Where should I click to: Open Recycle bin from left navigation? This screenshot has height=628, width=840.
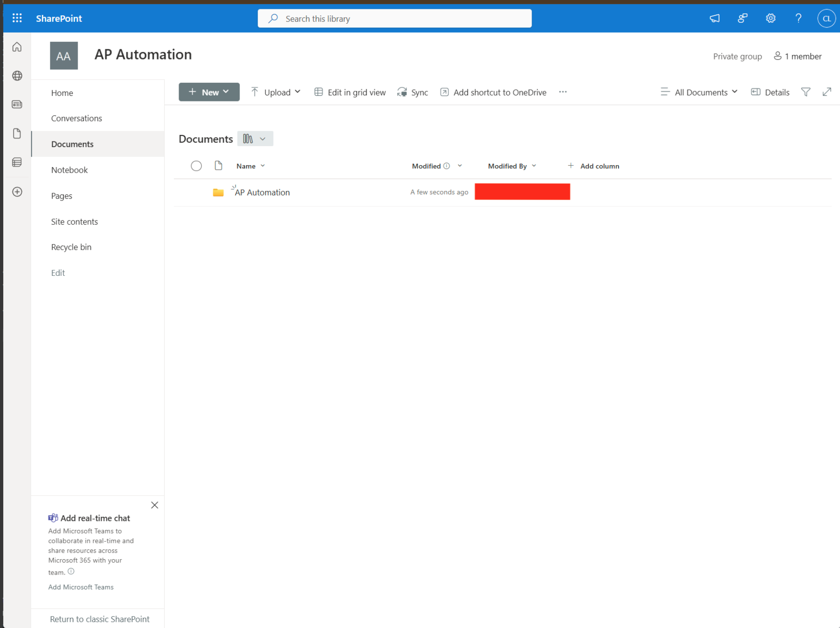(71, 247)
